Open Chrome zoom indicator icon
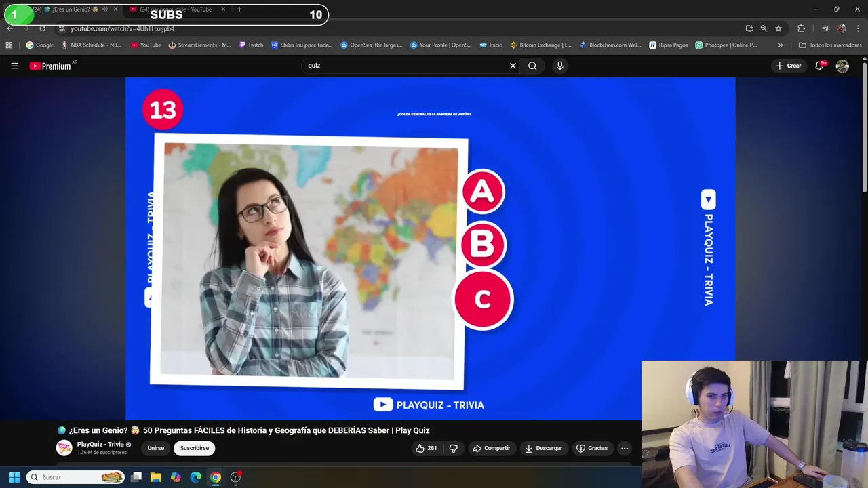The width and height of the screenshot is (868, 488). coord(764,28)
